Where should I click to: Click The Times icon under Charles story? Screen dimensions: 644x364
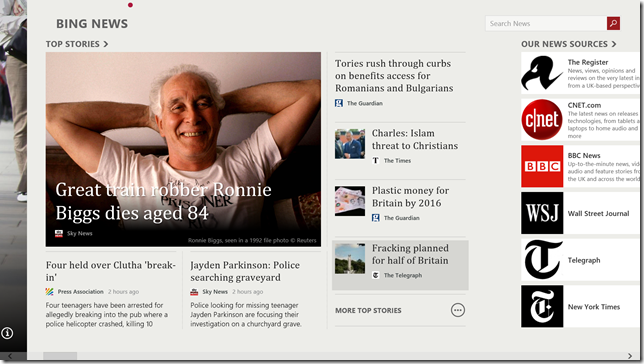click(x=375, y=161)
